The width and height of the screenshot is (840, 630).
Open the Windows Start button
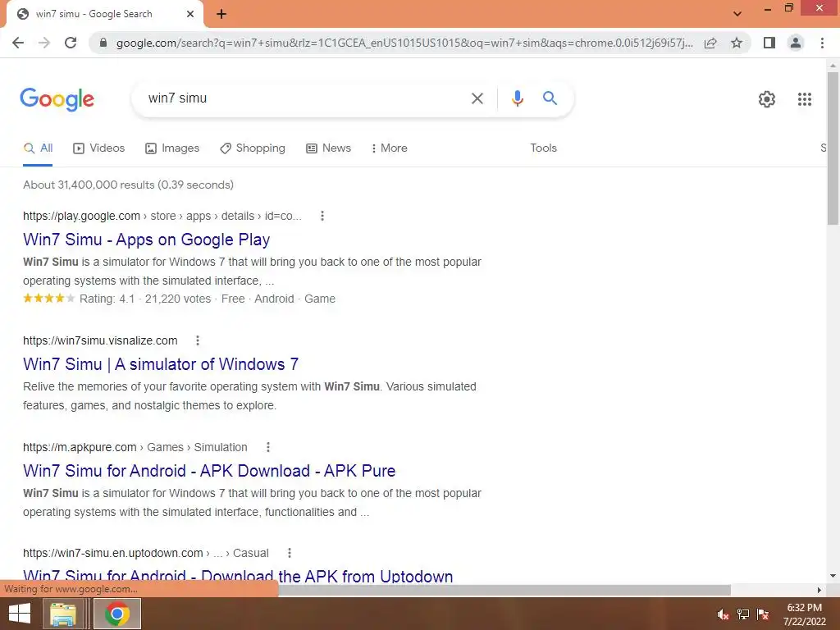click(20, 614)
